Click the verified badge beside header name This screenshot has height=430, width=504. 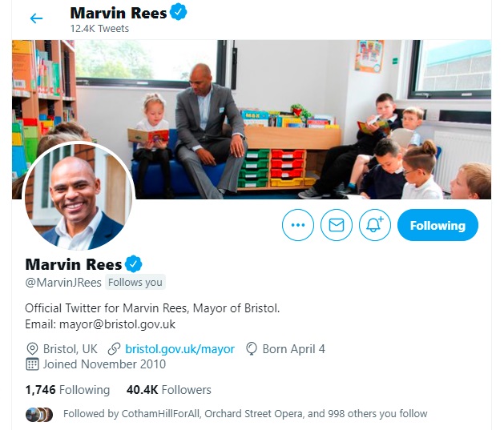[x=179, y=12]
